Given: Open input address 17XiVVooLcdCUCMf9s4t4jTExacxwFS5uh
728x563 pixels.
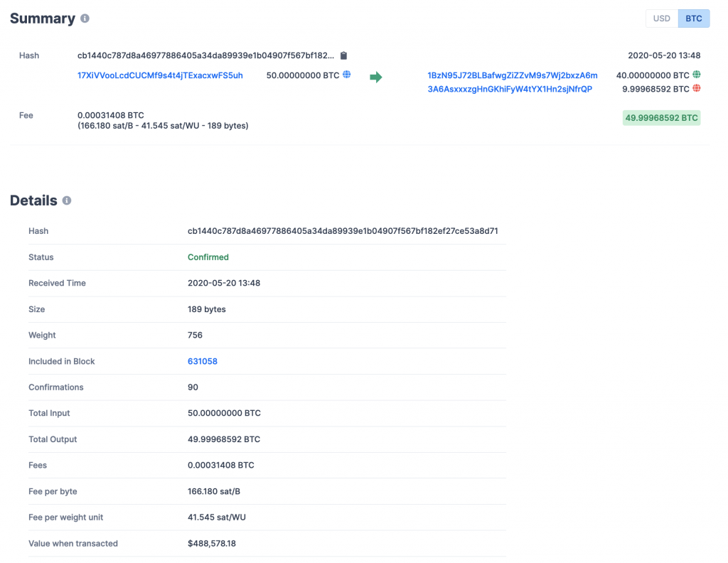Looking at the screenshot, I should coord(159,75).
